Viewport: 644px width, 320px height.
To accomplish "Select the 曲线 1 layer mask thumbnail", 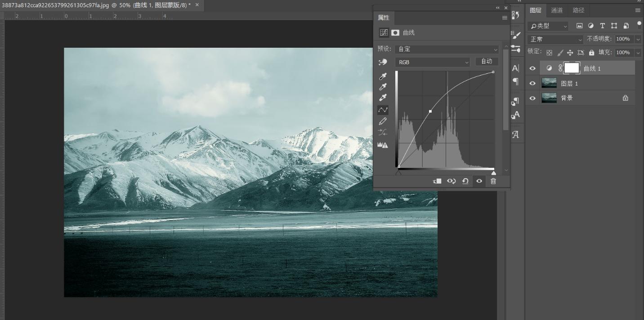I will 572,68.
